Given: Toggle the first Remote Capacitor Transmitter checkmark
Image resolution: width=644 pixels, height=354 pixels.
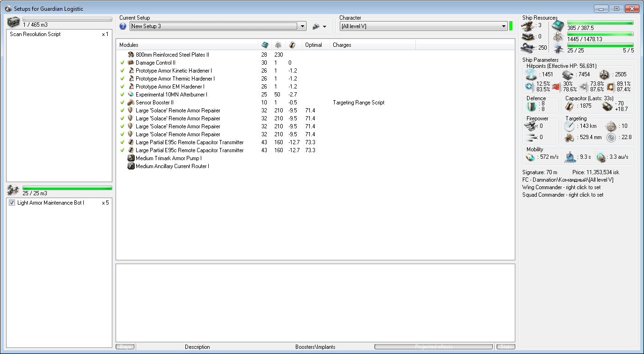Looking at the screenshot, I should tap(122, 142).
